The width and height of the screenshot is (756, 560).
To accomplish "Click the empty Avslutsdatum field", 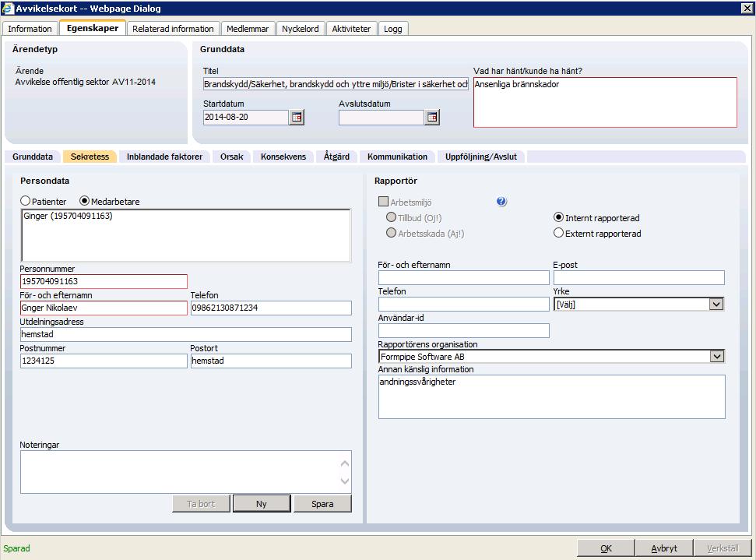I will 382,117.
